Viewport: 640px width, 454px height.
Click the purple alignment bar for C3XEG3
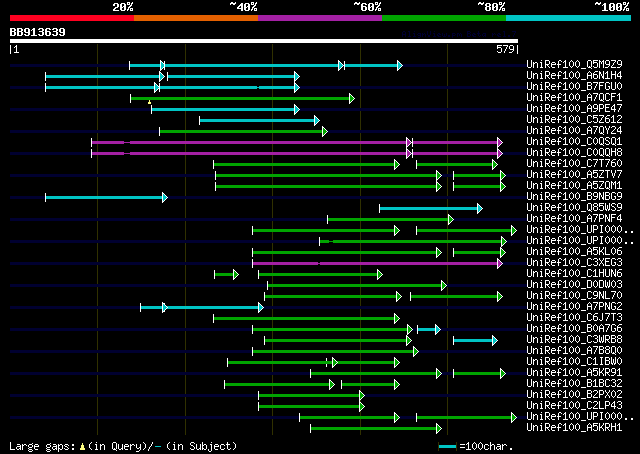(x=377, y=264)
